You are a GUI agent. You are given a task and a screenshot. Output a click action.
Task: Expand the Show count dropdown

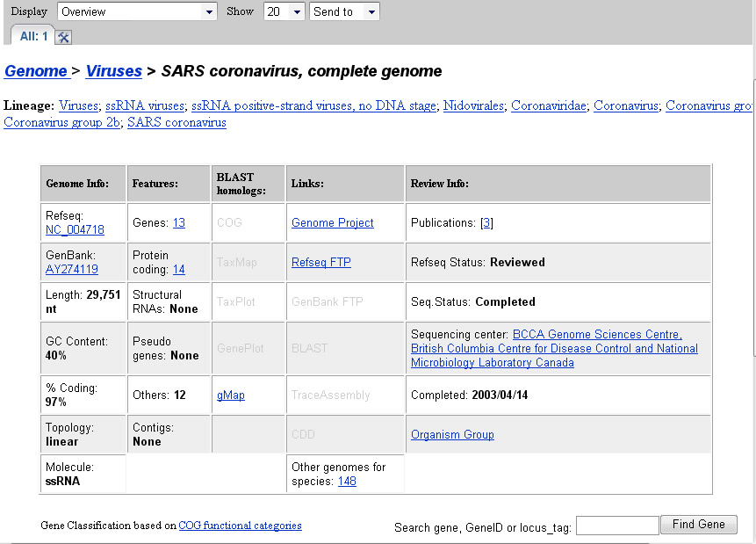point(284,11)
